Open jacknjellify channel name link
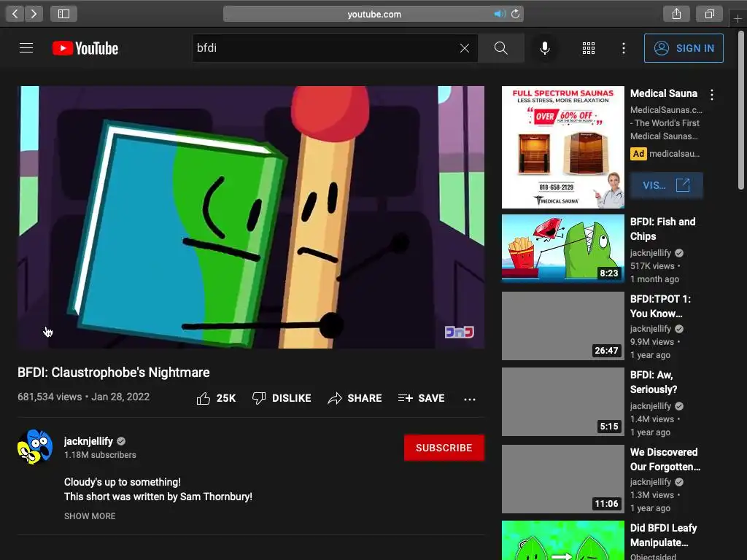Viewport: 747px width, 560px height. pyautogui.click(x=88, y=441)
